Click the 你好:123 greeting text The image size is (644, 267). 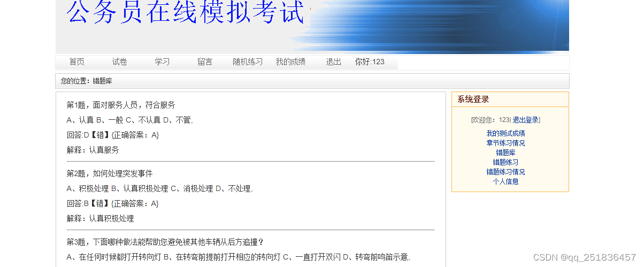[370, 62]
